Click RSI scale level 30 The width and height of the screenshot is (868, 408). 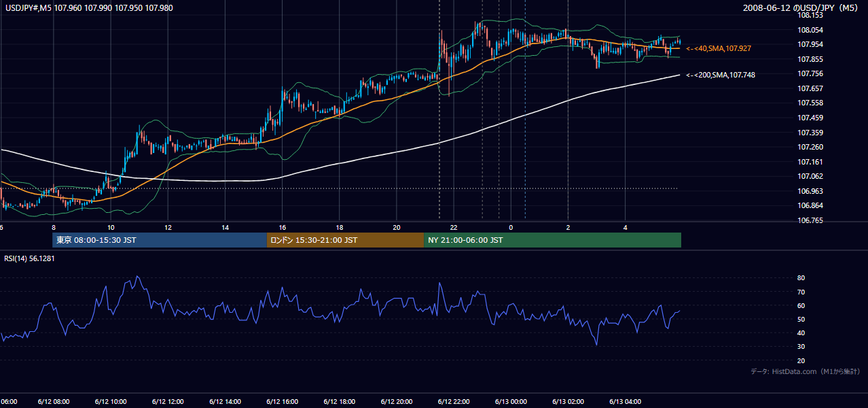click(x=801, y=347)
